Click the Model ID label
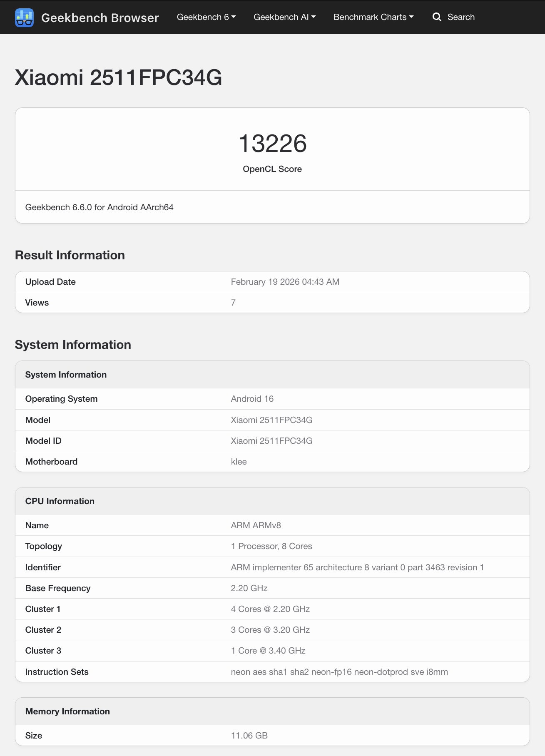 43,441
